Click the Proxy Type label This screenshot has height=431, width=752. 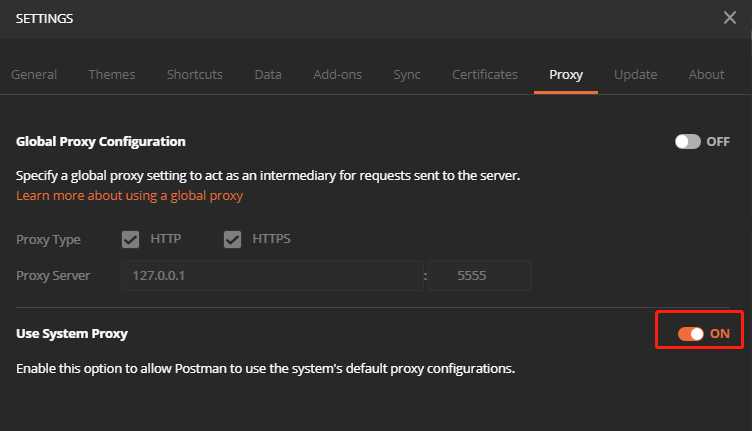(49, 240)
